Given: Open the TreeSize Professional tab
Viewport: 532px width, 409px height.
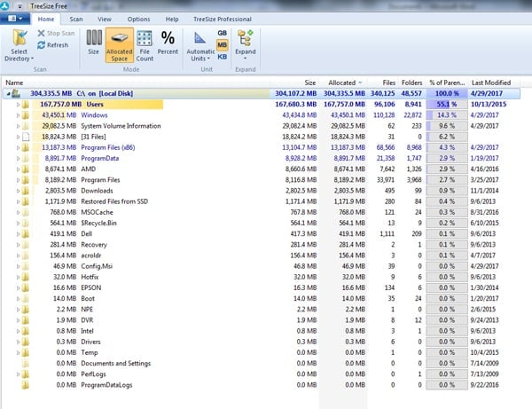Looking at the screenshot, I should pos(223,19).
